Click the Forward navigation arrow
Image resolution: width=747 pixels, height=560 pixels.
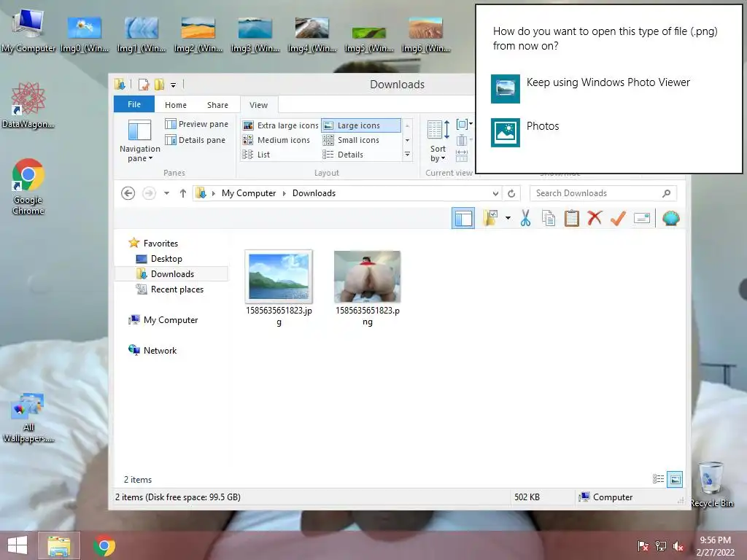149,193
